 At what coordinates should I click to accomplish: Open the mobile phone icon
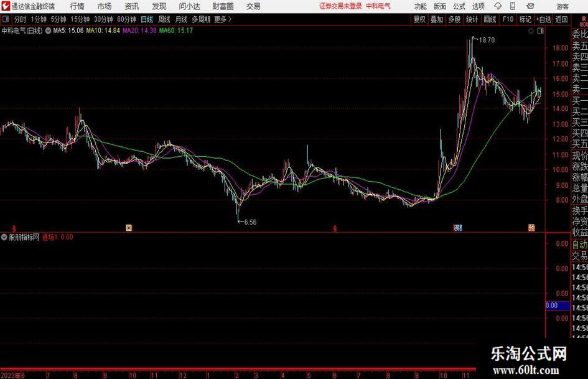point(513,6)
